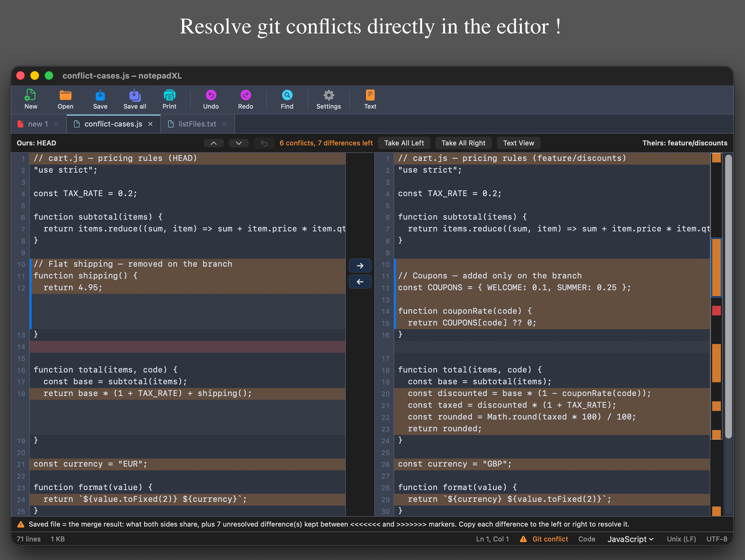Click the Ln 1, Col 1 position indicator

492,539
